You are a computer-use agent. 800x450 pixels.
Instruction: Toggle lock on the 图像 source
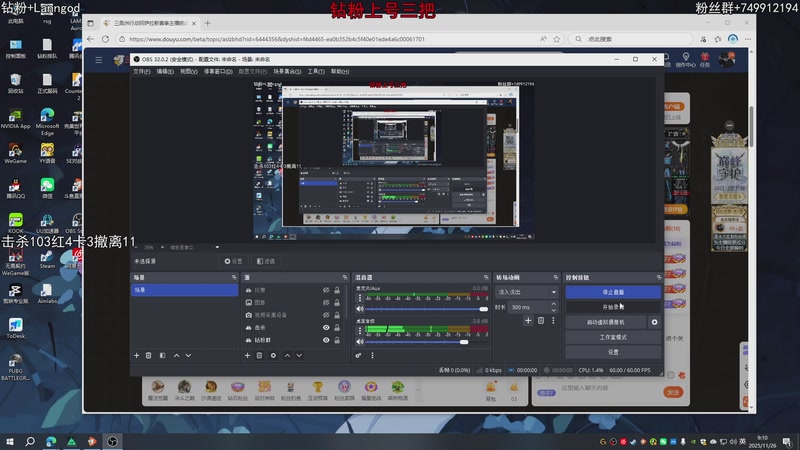pyautogui.click(x=337, y=303)
